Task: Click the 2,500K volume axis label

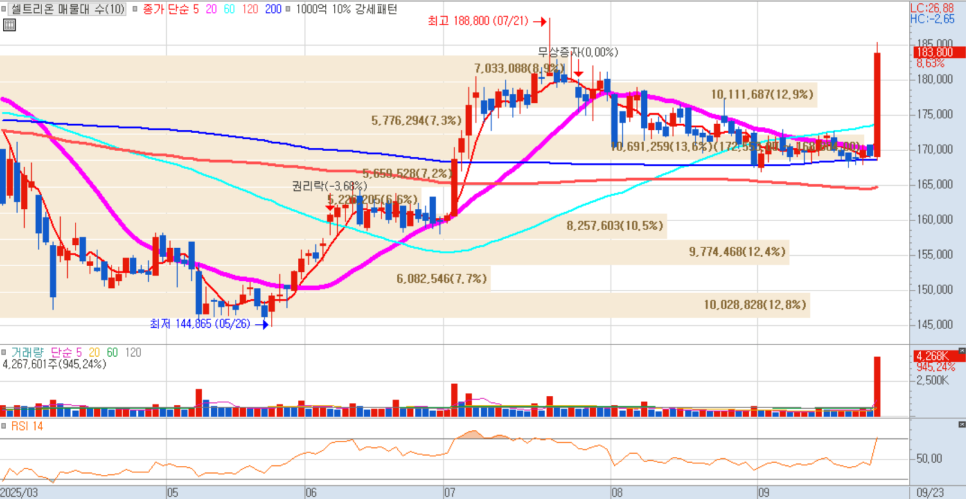Action: click(933, 381)
